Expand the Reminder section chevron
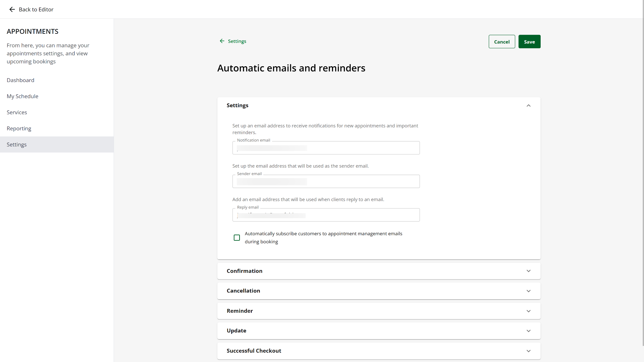 528,311
